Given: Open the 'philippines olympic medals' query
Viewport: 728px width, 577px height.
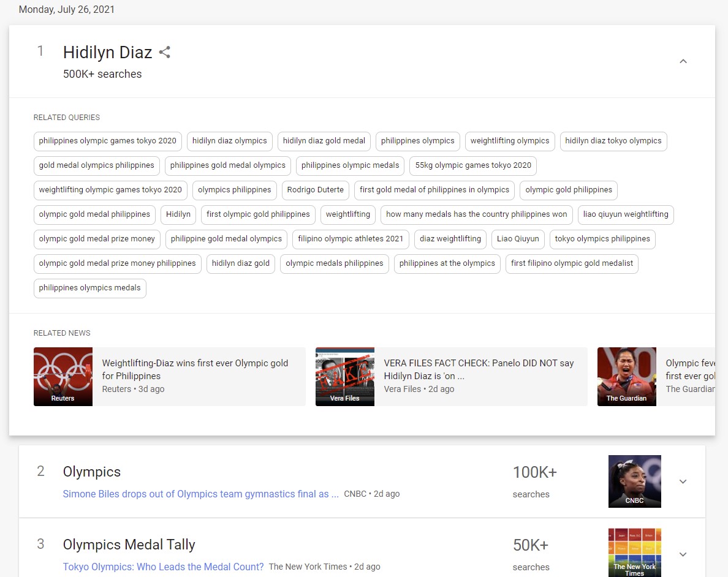Looking at the screenshot, I should tap(350, 166).
